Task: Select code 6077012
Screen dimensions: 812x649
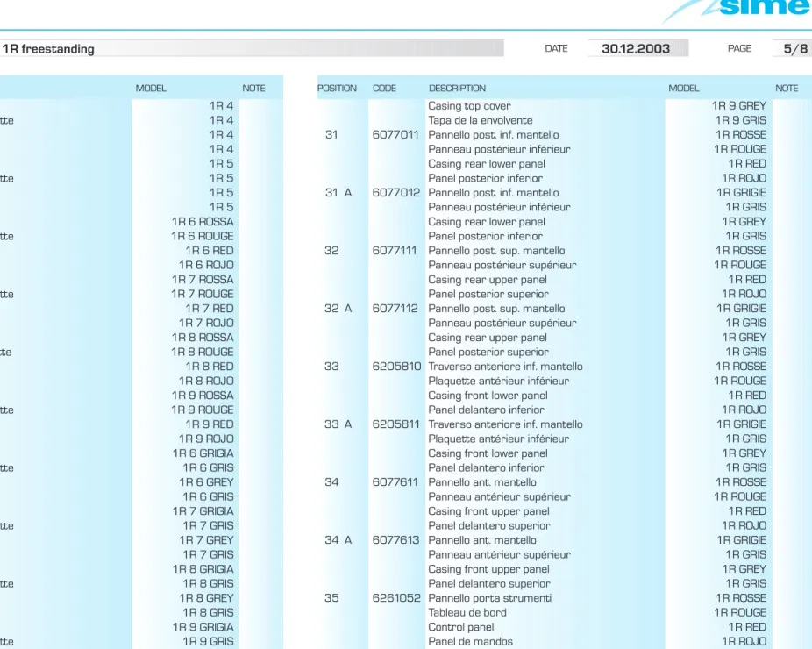Action: 396,193
